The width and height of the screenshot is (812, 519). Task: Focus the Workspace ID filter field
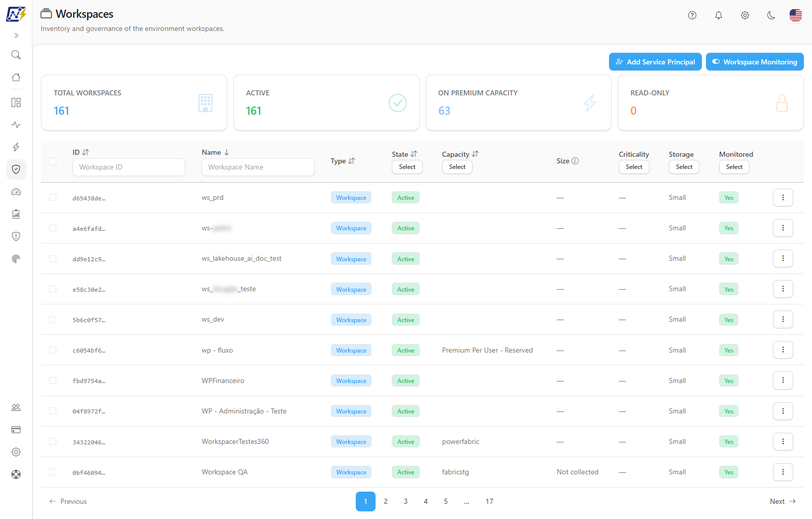pyautogui.click(x=129, y=167)
